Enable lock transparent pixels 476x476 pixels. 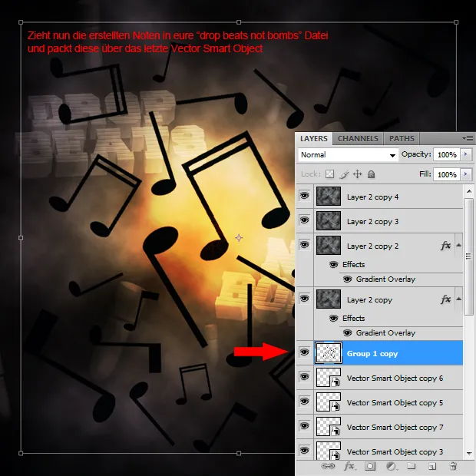click(x=330, y=175)
